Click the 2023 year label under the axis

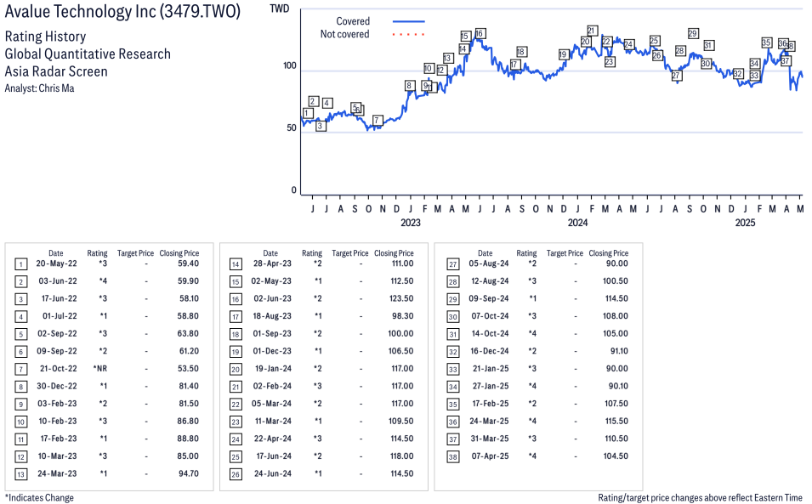point(411,223)
